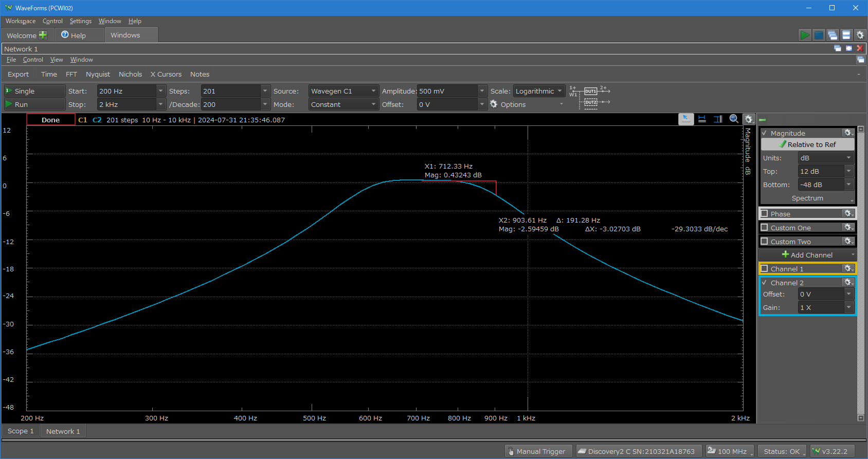Click the Options gear icon
Screen dimensions: 868x459
(x=494, y=104)
